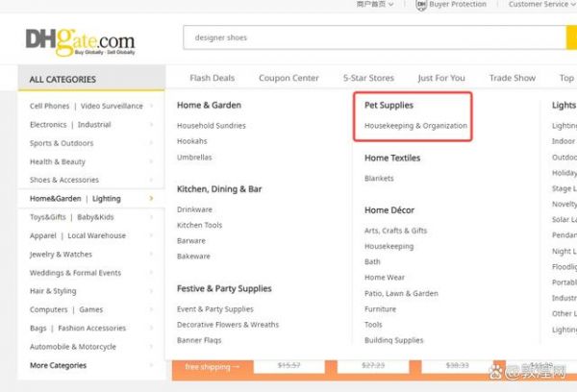
Task: Open Hookahs link
Action: coord(192,141)
